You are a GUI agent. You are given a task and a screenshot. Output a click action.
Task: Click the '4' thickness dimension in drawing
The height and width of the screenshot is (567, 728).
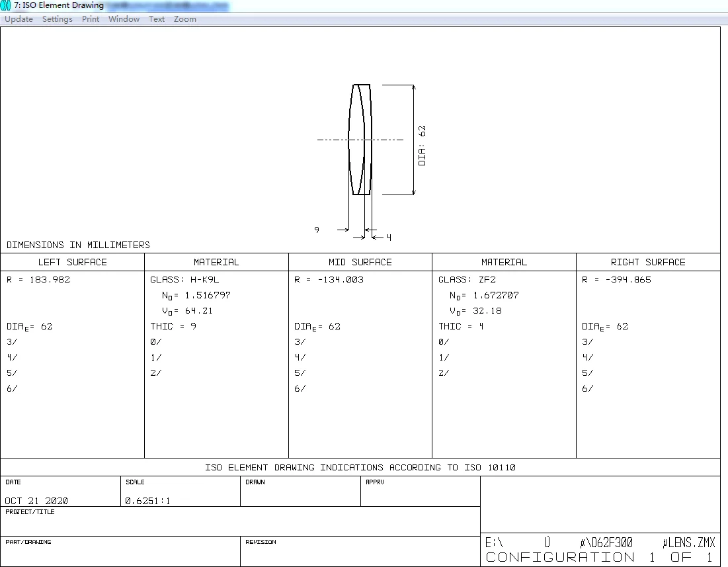[x=389, y=238]
